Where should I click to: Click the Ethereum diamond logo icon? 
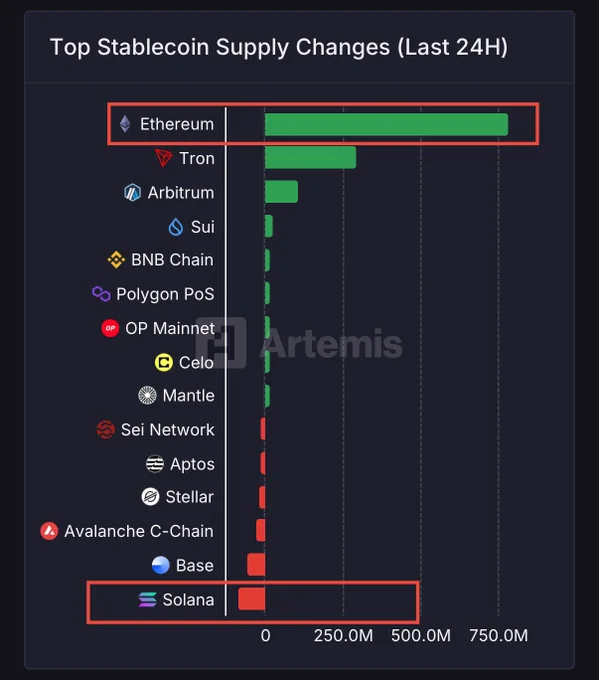pos(125,124)
